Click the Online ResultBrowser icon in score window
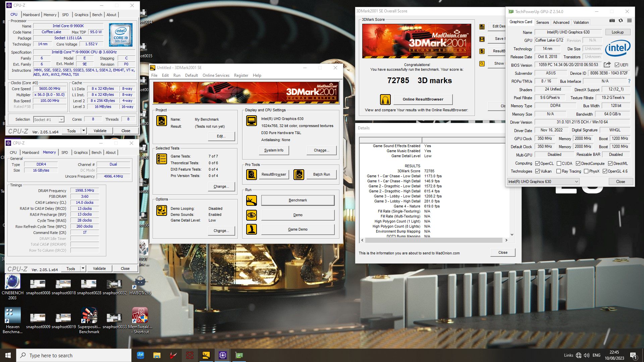This screenshot has width=644, height=362. pos(385,100)
